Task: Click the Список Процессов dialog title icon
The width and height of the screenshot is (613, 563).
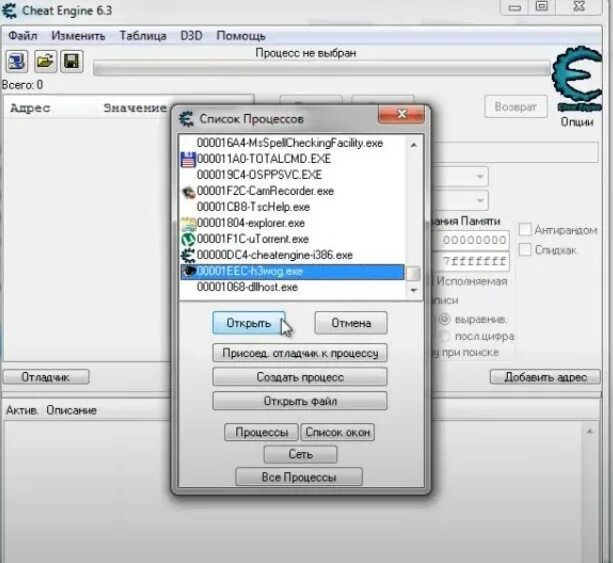Action: [186, 119]
